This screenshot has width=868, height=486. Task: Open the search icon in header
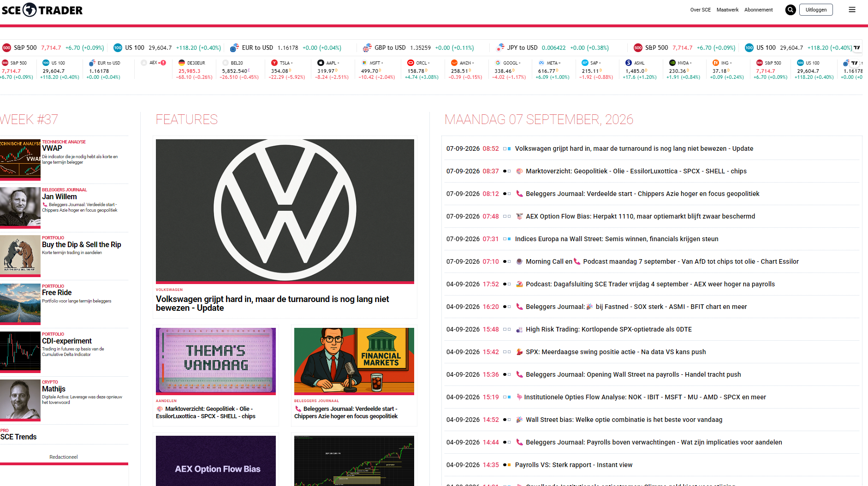pos(791,10)
